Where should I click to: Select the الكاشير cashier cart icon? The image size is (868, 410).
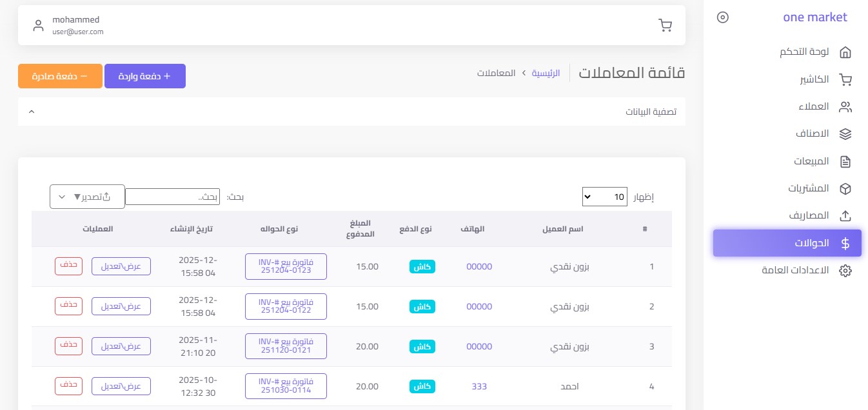(845, 79)
